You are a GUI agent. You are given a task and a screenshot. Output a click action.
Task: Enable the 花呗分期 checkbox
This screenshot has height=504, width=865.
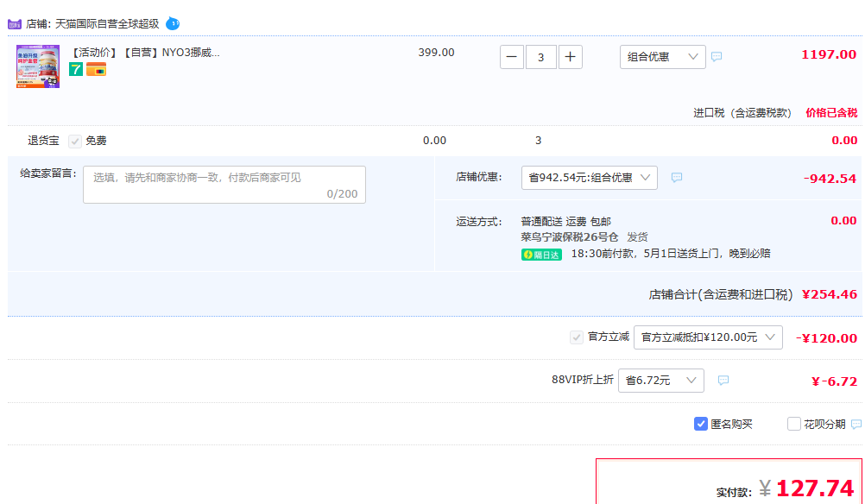tap(794, 424)
